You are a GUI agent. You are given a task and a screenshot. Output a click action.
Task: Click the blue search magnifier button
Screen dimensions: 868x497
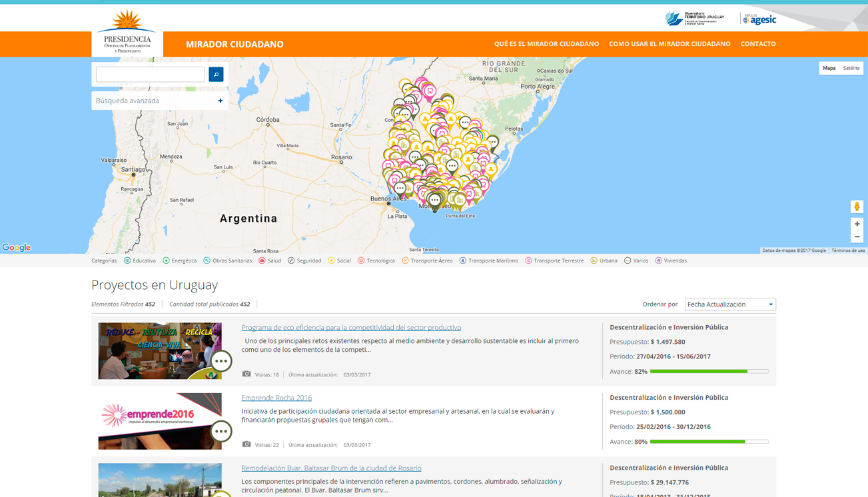pyautogui.click(x=216, y=75)
